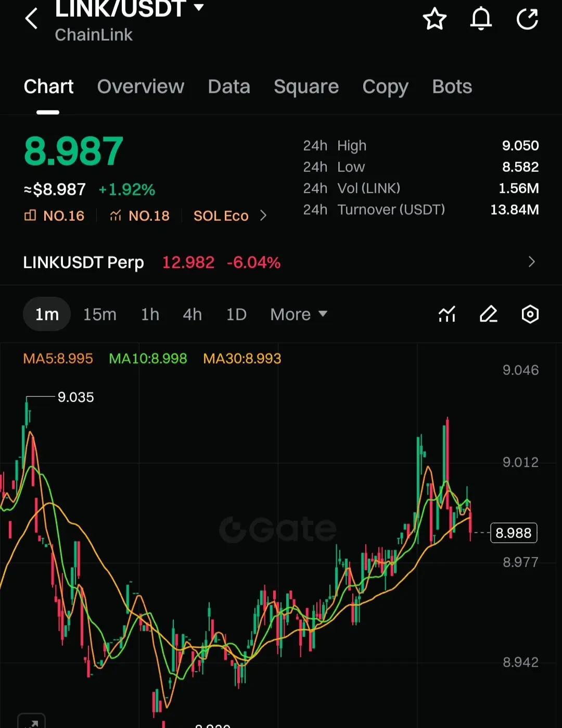Open the Data tab

pyautogui.click(x=229, y=86)
